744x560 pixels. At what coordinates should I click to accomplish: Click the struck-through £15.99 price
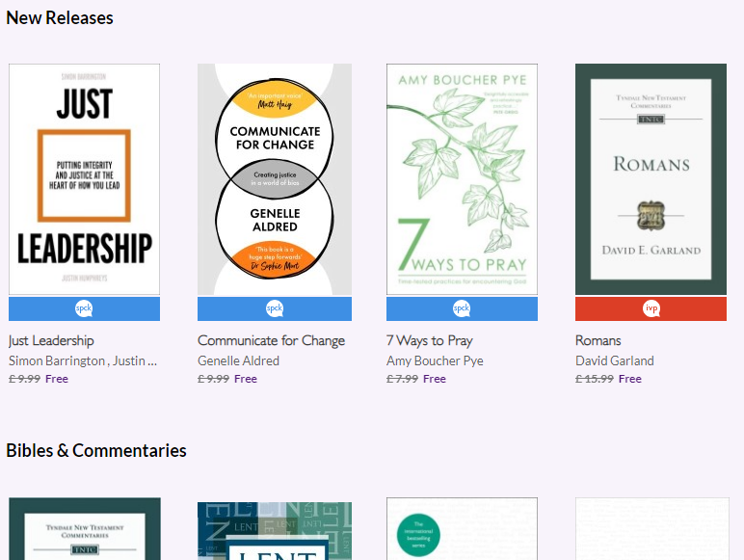pos(595,379)
